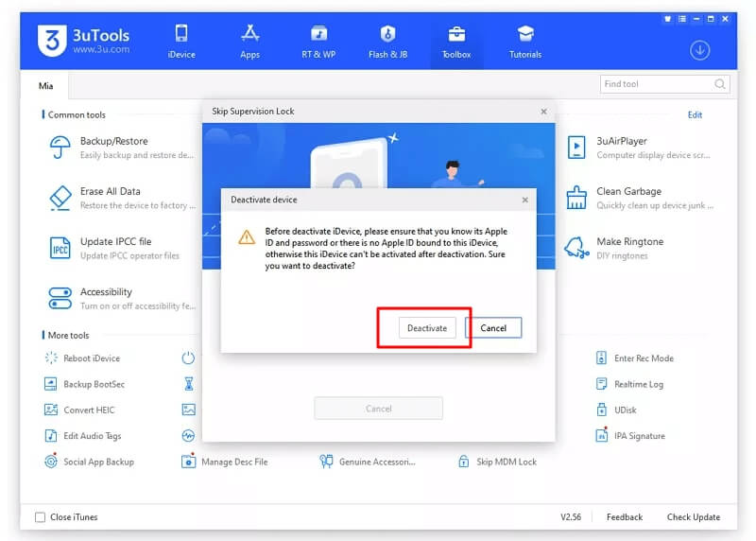
Task: Click UDisk icon
Action: coord(601,410)
